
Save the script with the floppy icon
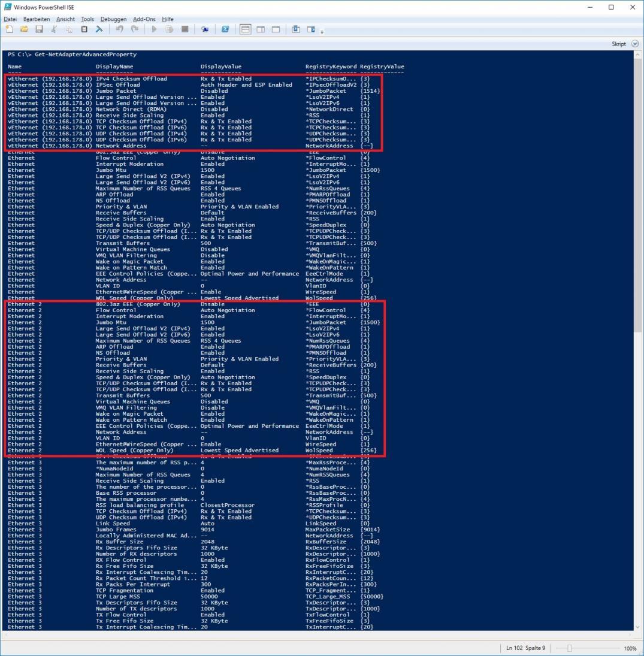(x=40, y=29)
